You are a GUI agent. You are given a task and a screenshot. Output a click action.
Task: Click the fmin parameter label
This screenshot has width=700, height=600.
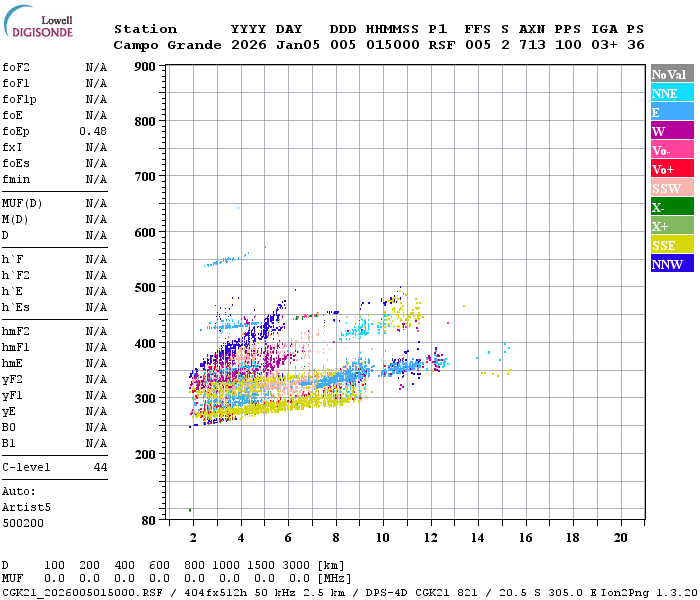click(16, 179)
